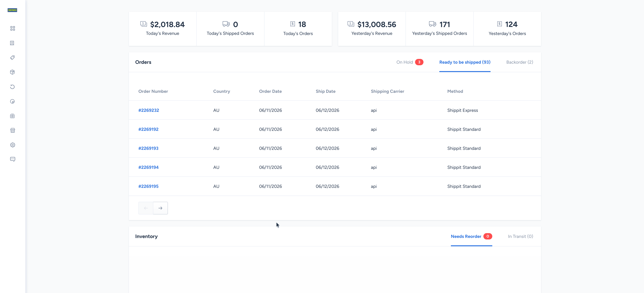Image resolution: width=644 pixels, height=293 pixels.
Task: Click the Inventory section heading
Action: [x=146, y=237]
